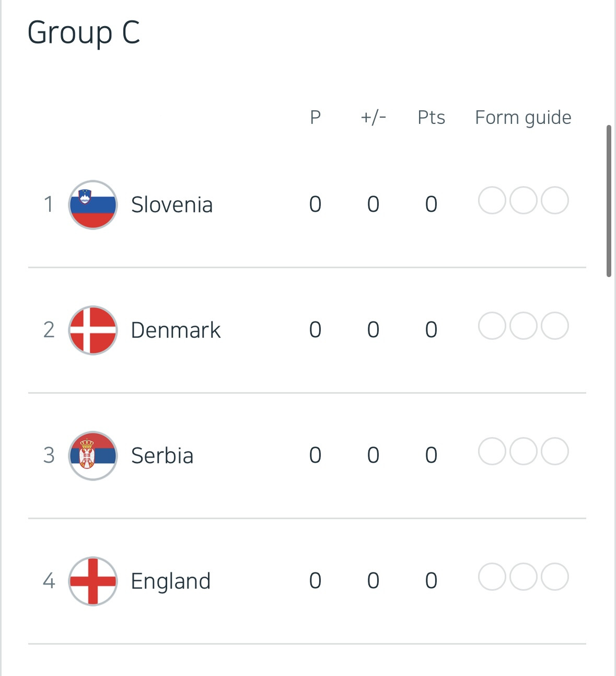Click Slovenia's first form guide circle
The height and width of the screenshot is (676, 616).
click(492, 200)
